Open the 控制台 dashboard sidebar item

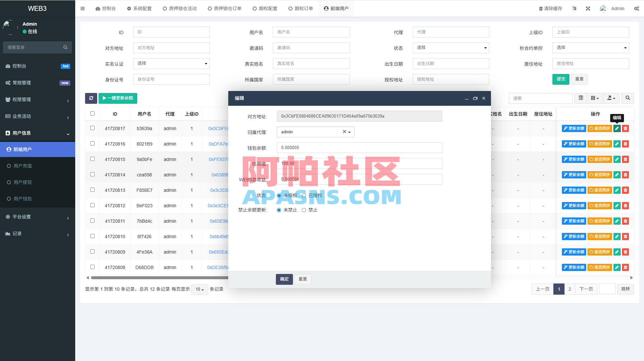click(x=37, y=66)
